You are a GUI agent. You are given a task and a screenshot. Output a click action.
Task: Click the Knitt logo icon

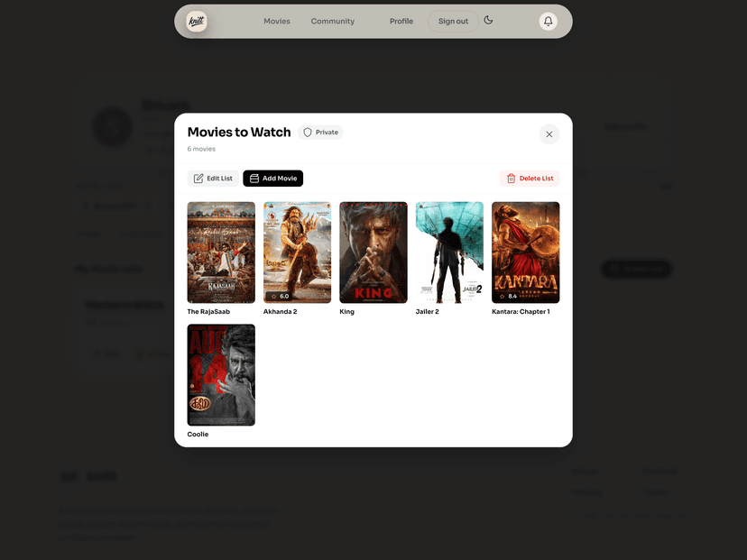click(197, 21)
